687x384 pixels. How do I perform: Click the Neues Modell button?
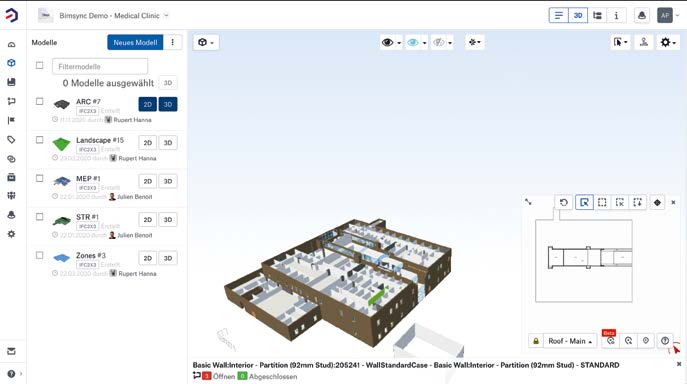pos(135,43)
